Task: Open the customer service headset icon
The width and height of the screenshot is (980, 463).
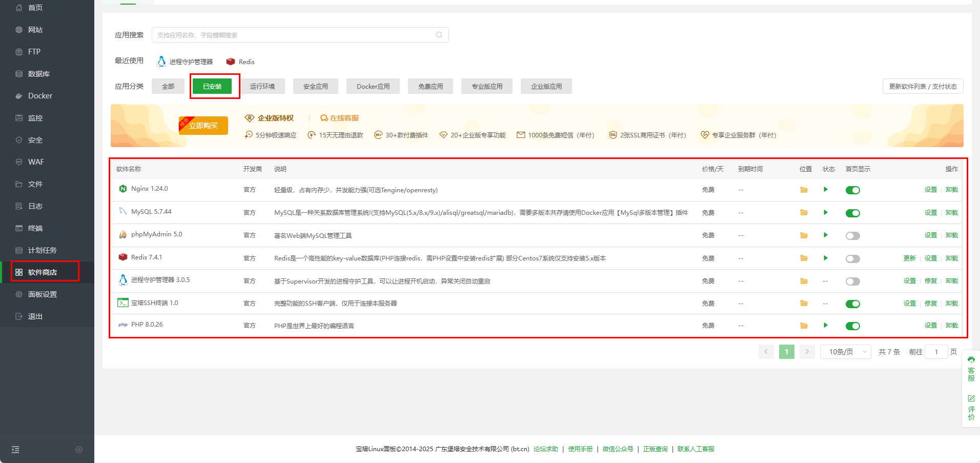Action: (x=971, y=360)
